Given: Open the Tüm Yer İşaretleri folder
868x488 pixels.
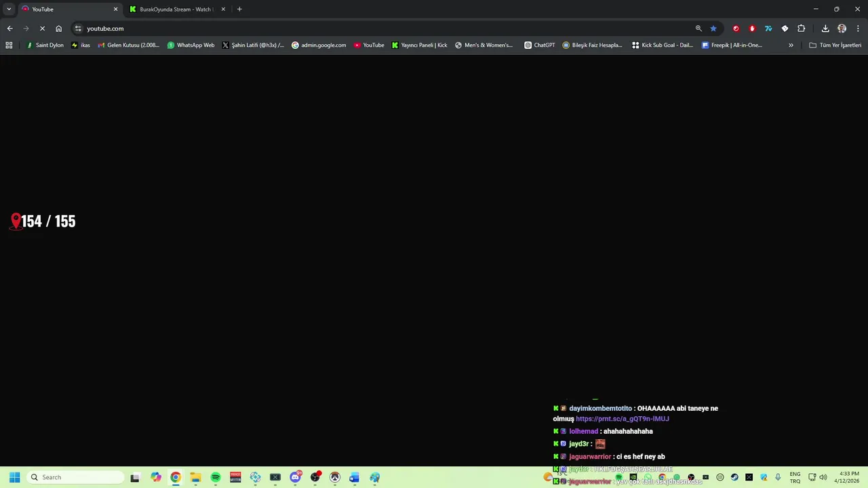Looking at the screenshot, I should coord(835,45).
